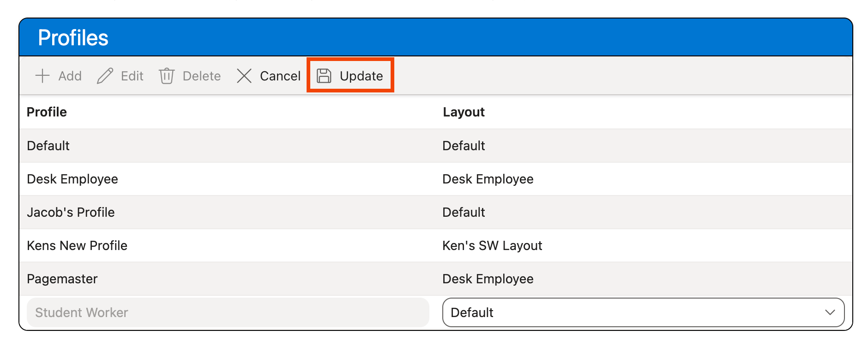The image size is (868, 342).
Task: Click the X Cancel icon
Action: pos(244,76)
